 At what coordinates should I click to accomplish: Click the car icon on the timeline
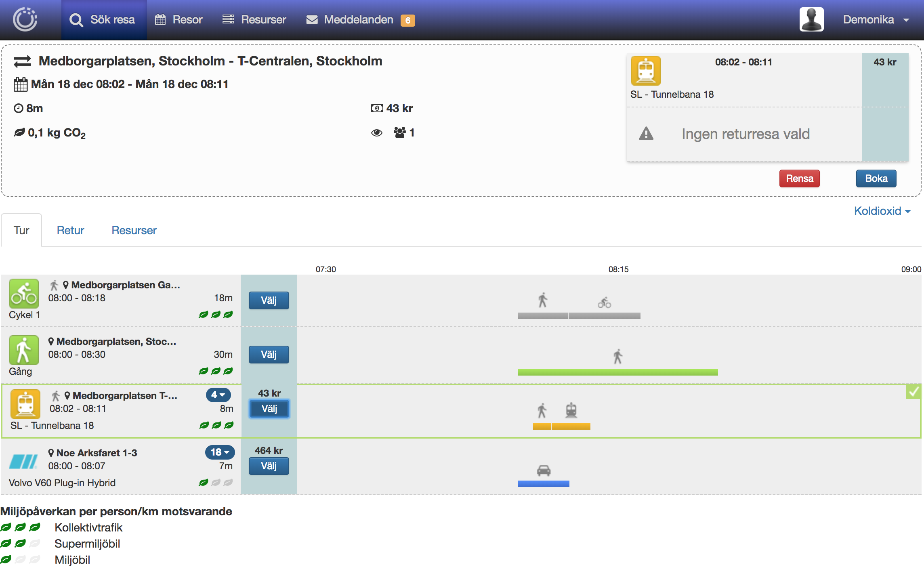click(544, 470)
